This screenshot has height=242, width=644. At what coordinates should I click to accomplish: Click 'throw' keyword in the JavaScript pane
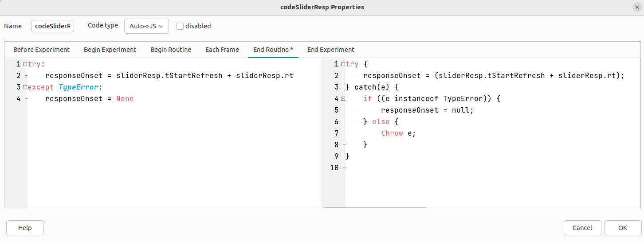tap(392, 133)
